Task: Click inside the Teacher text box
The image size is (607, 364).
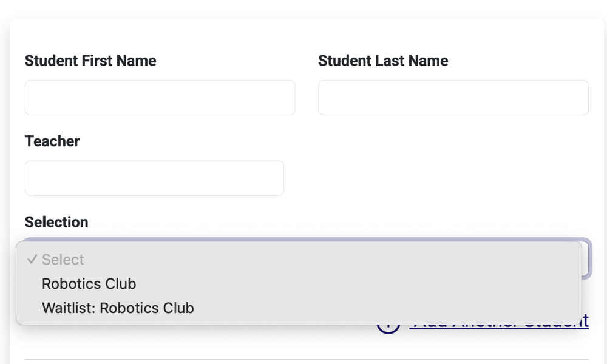Action: (x=154, y=178)
